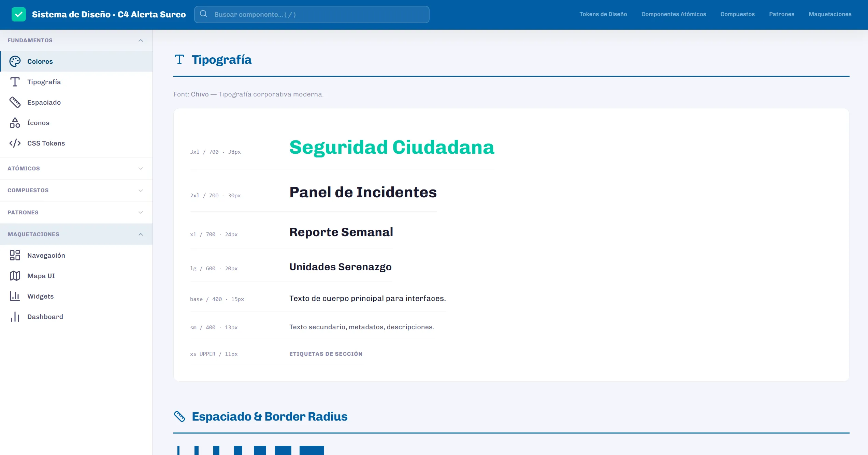The image size is (868, 455).
Task: Click the T icon beside Tipografía heading
Action: pyautogui.click(x=179, y=60)
